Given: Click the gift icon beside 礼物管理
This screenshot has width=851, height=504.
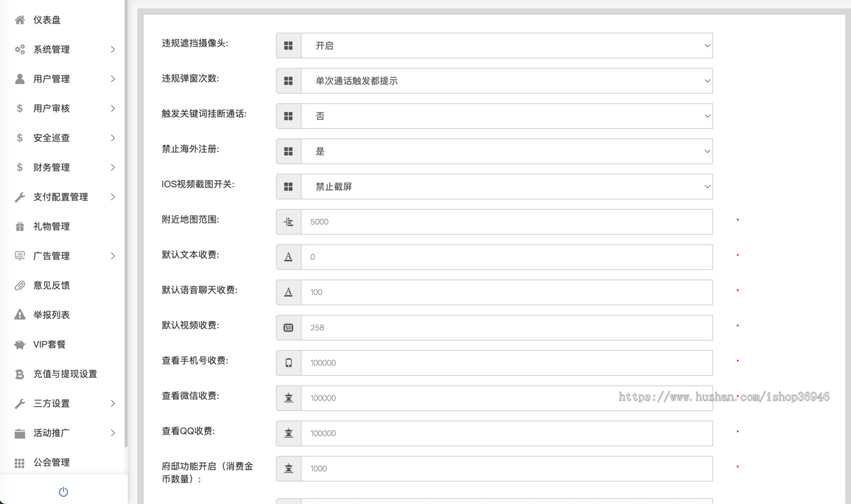Looking at the screenshot, I should pyautogui.click(x=20, y=227).
